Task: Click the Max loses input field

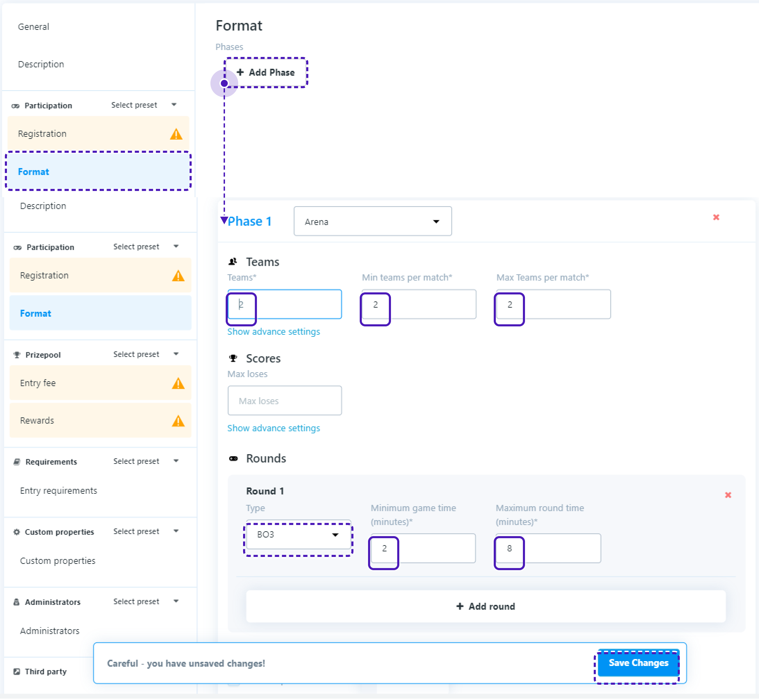Action: pyautogui.click(x=284, y=401)
